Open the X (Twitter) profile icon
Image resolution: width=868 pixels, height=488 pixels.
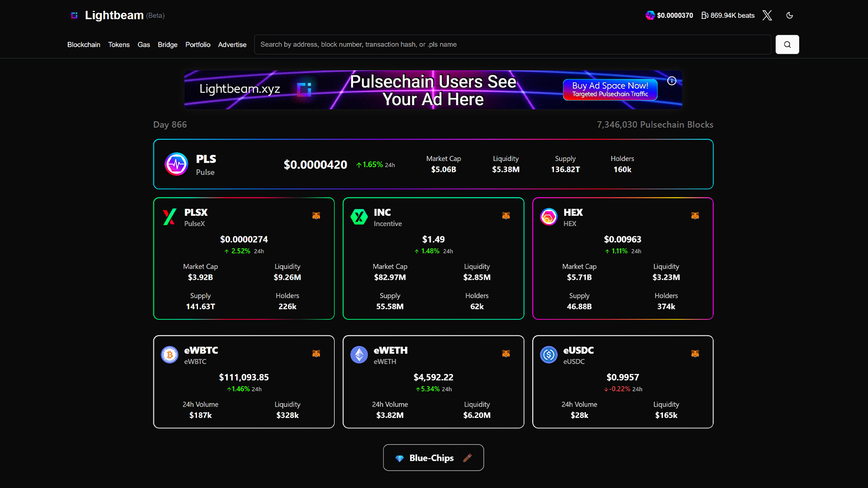click(x=767, y=15)
